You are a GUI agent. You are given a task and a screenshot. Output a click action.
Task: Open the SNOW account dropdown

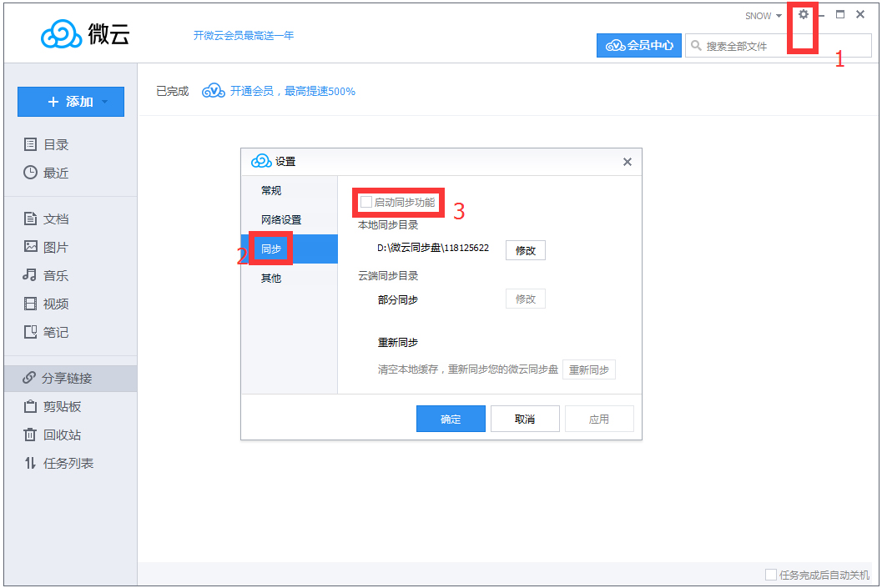click(x=763, y=15)
